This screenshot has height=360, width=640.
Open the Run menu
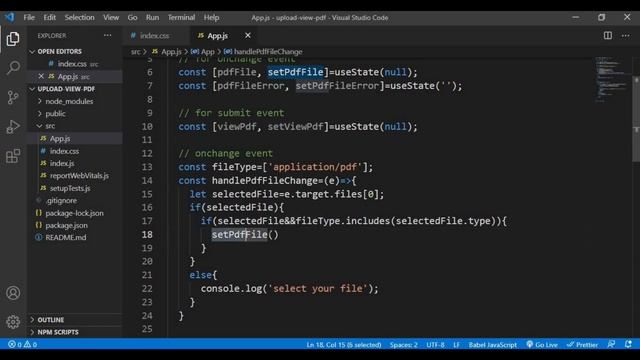152,18
